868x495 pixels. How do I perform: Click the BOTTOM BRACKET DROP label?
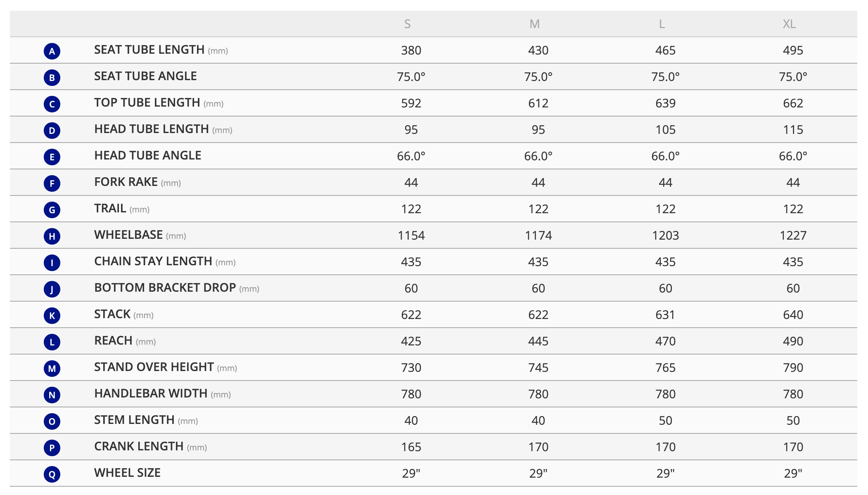pyautogui.click(x=165, y=288)
